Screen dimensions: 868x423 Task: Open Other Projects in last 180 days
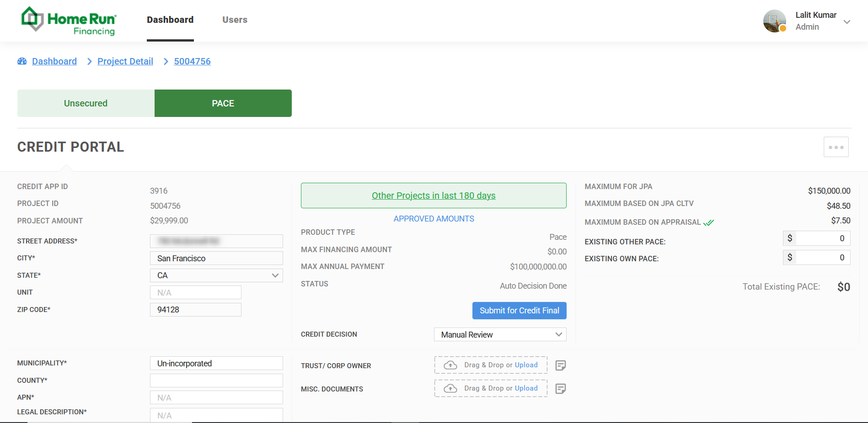(433, 196)
